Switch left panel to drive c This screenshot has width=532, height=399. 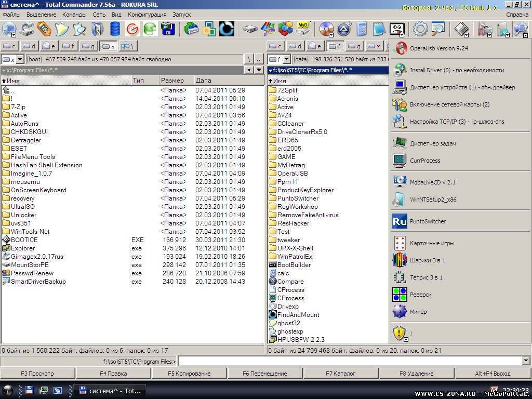point(9,46)
